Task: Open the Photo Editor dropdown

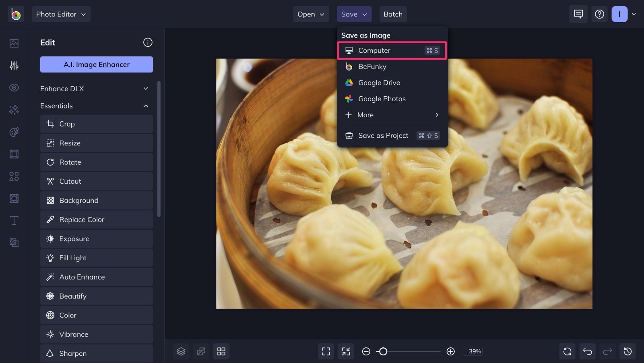Action: point(61,14)
